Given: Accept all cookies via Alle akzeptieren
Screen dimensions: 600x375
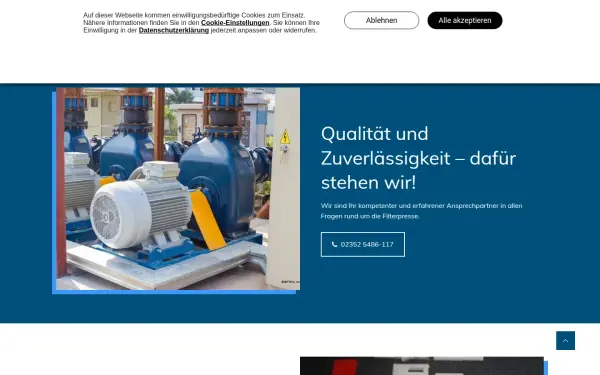Looking at the screenshot, I should [465, 20].
